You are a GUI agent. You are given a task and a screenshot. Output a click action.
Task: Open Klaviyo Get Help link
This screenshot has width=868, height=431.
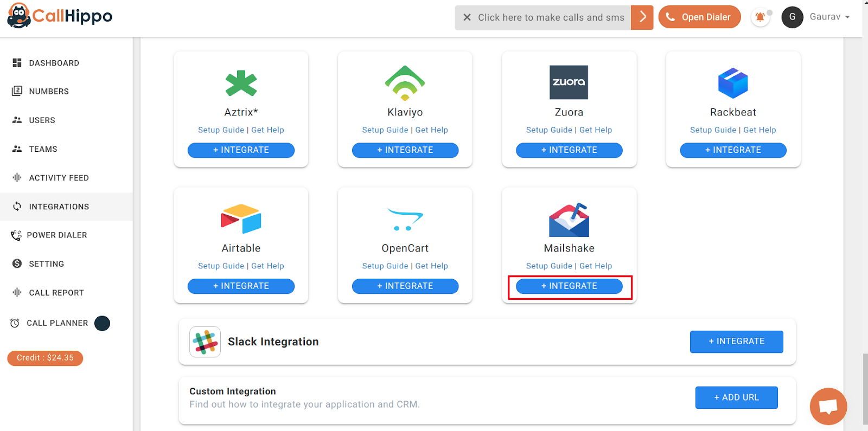pos(432,130)
